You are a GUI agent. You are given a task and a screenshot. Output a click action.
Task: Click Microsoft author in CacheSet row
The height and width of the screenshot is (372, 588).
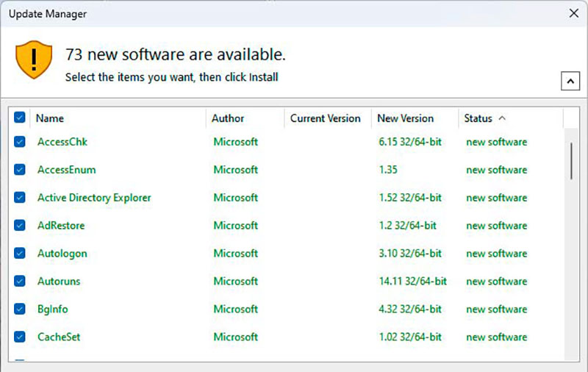(235, 337)
